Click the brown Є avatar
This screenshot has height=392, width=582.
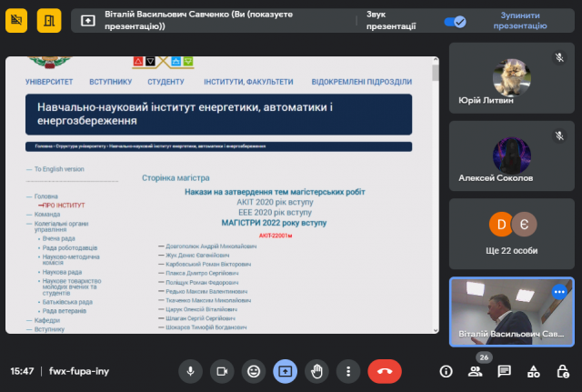click(x=524, y=225)
